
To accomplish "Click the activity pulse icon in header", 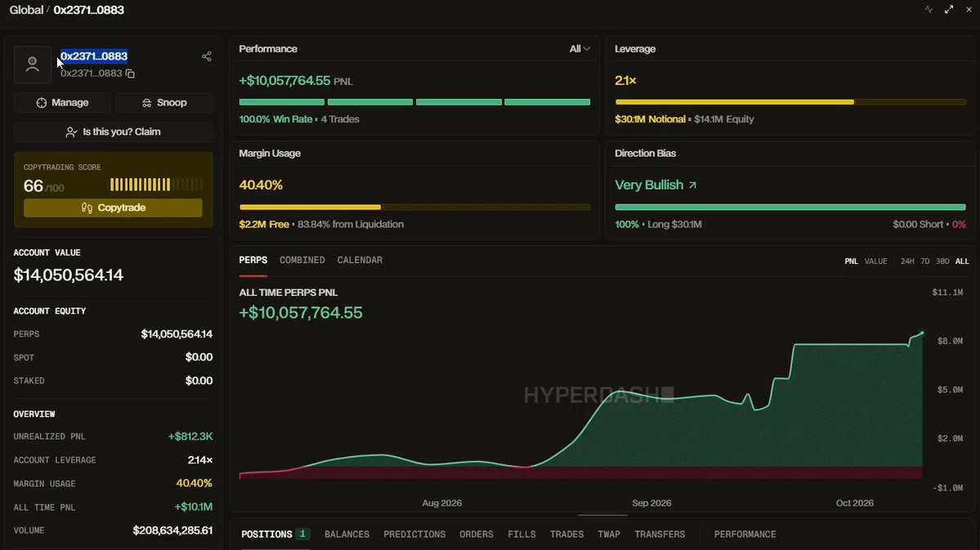I will tap(929, 9).
